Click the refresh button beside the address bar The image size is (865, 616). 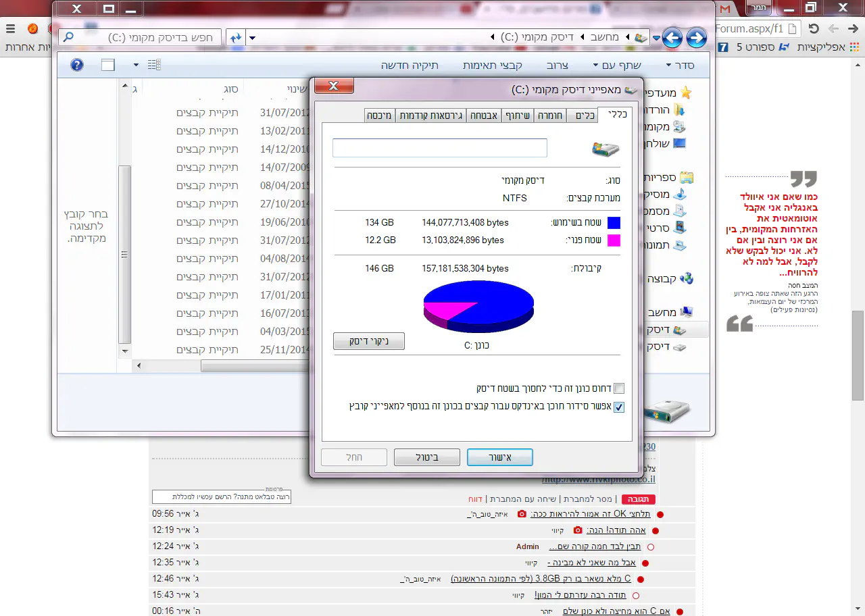click(x=236, y=38)
